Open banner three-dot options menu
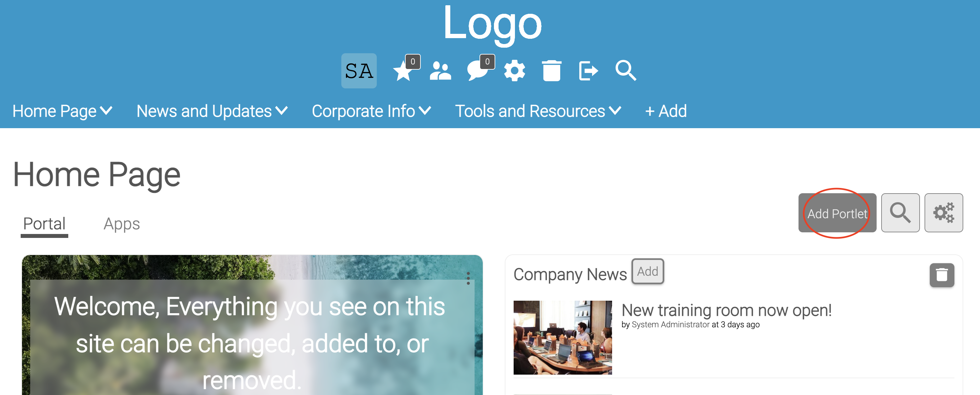Image resolution: width=980 pixels, height=395 pixels. [468, 278]
